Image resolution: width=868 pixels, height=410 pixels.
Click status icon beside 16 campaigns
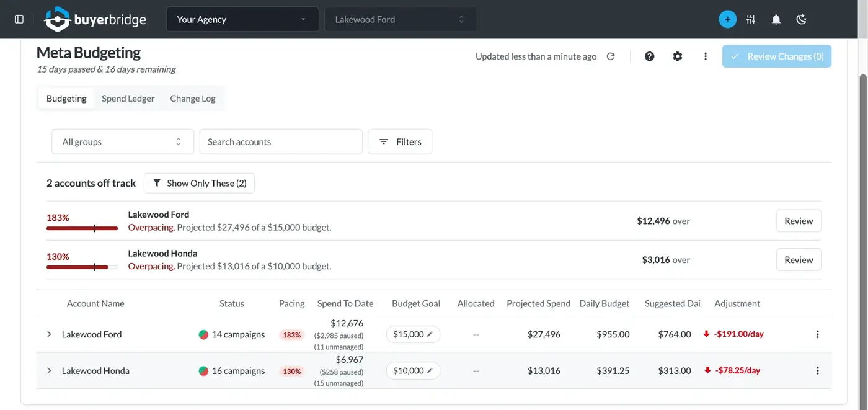[203, 371]
